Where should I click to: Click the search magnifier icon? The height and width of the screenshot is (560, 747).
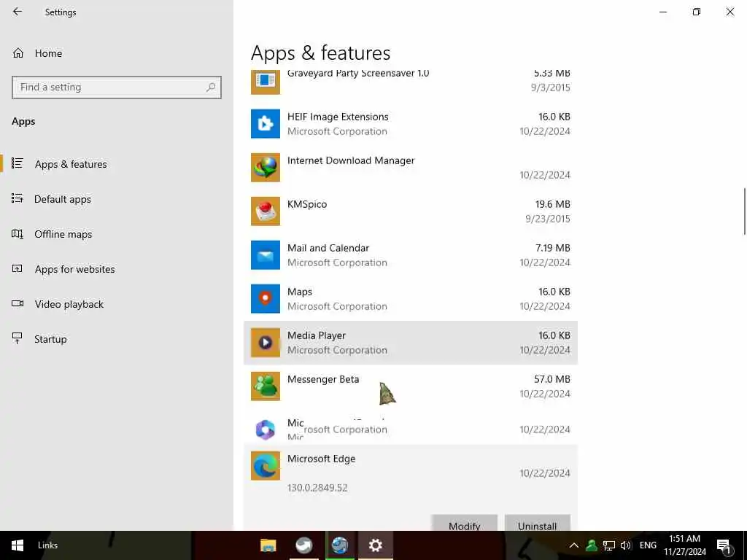[x=211, y=87]
